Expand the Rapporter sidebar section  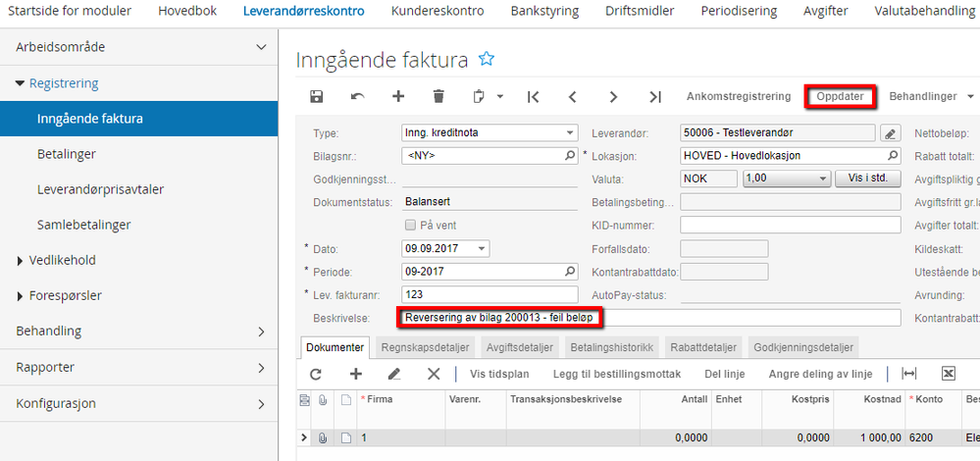(x=261, y=368)
